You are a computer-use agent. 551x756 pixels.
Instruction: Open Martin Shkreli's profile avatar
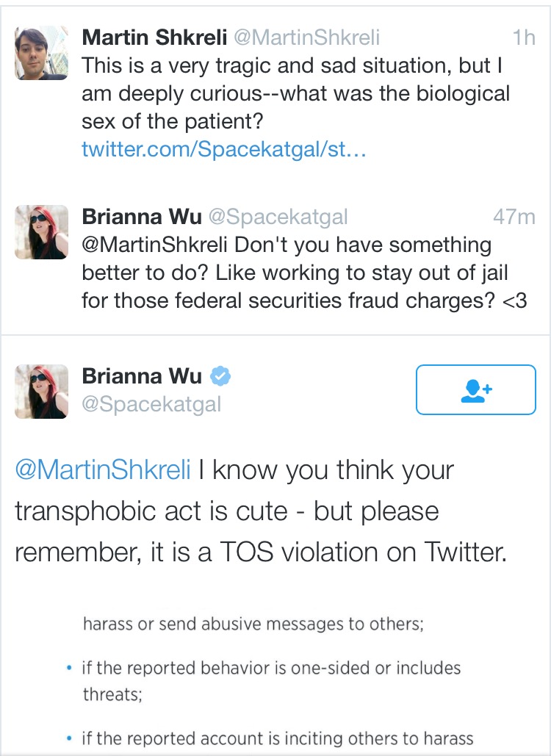41,53
